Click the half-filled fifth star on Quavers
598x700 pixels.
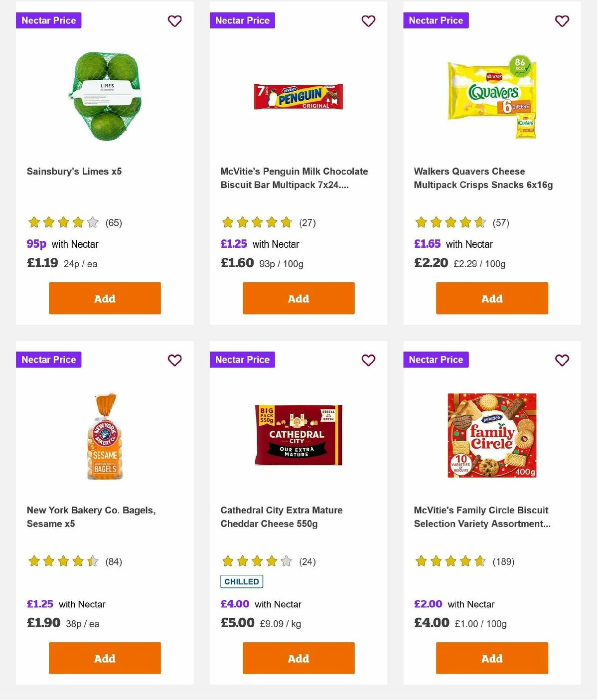(x=479, y=222)
